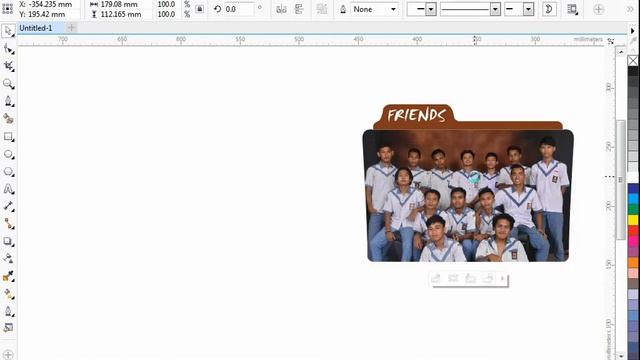Viewport: 640px width, 360px height.
Task: Click the No Color swatch in palette
Action: pyautogui.click(x=633, y=61)
